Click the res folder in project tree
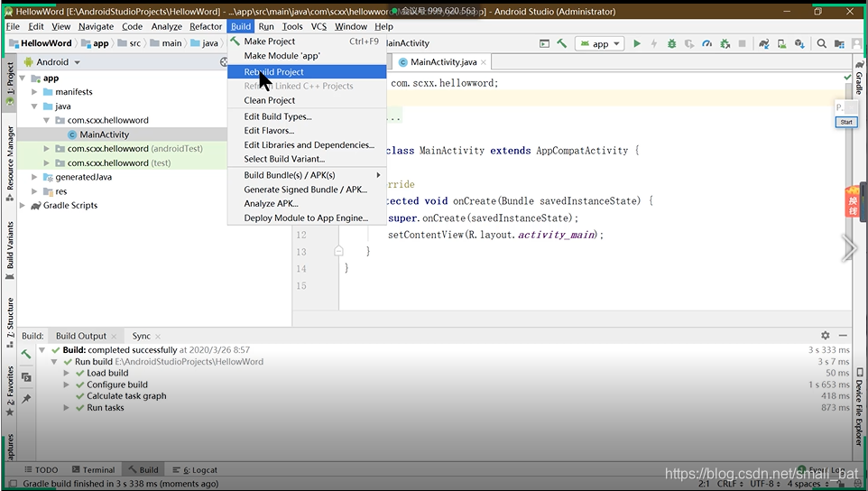Viewport: 868px width, 491px height. pos(60,191)
